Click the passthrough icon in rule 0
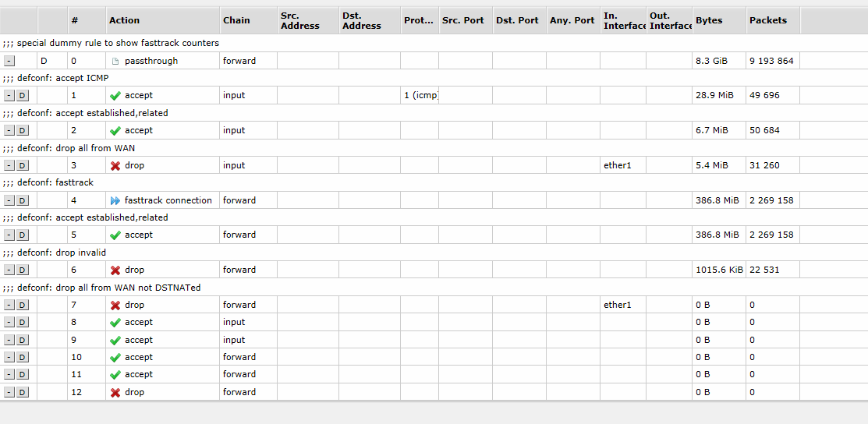 115,61
